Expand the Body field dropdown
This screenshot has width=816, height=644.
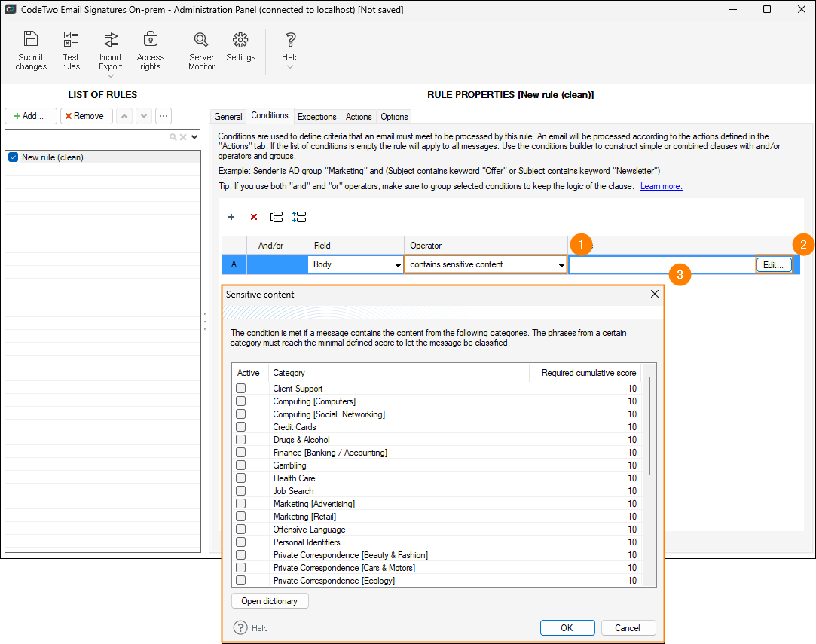tap(398, 265)
